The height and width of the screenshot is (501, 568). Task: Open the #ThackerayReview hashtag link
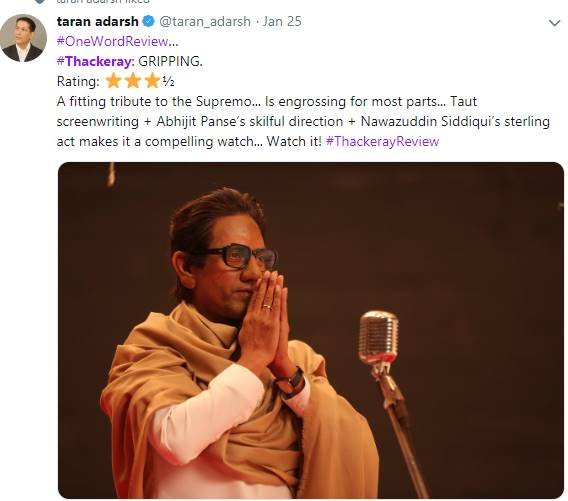[x=383, y=141]
